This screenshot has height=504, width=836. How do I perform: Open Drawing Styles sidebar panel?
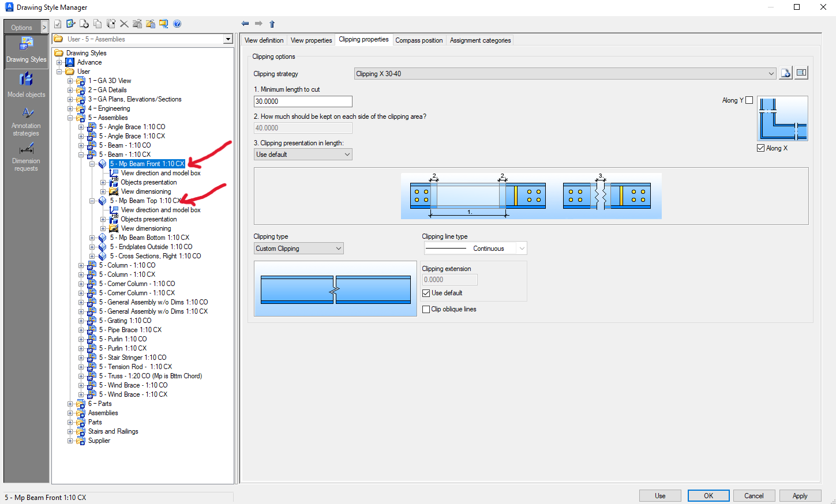pyautogui.click(x=27, y=51)
